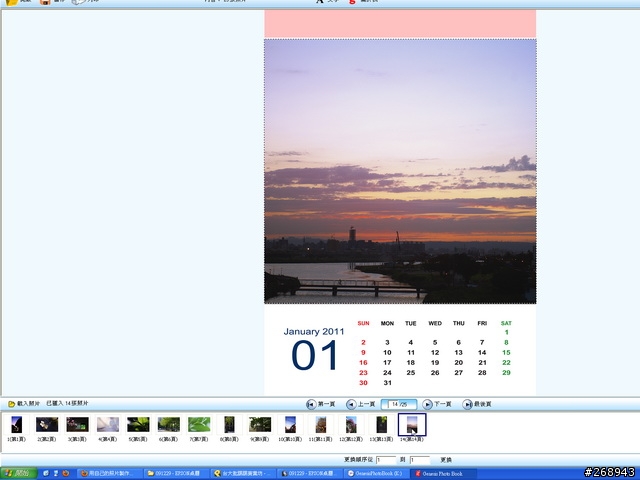Image resolution: width=640 pixels, height=480 pixels.
Task: Select thumbnail 1 (第1頁)
Action: tap(16, 425)
